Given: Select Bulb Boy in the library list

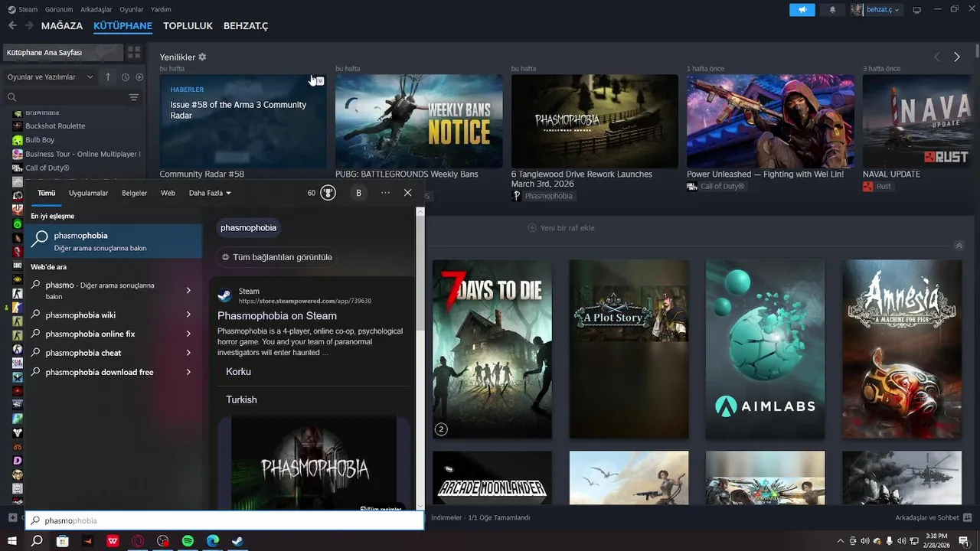Looking at the screenshot, I should 40,140.
